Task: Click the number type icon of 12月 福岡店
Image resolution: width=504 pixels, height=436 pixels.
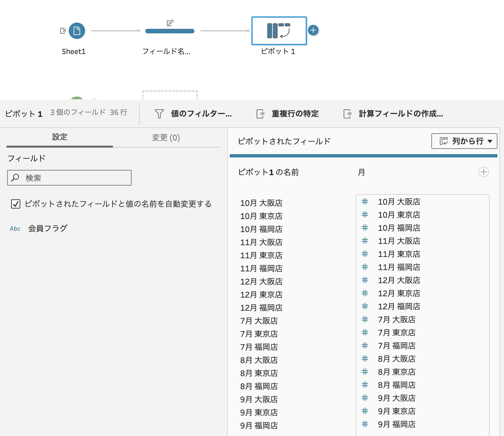Action: tap(365, 306)
